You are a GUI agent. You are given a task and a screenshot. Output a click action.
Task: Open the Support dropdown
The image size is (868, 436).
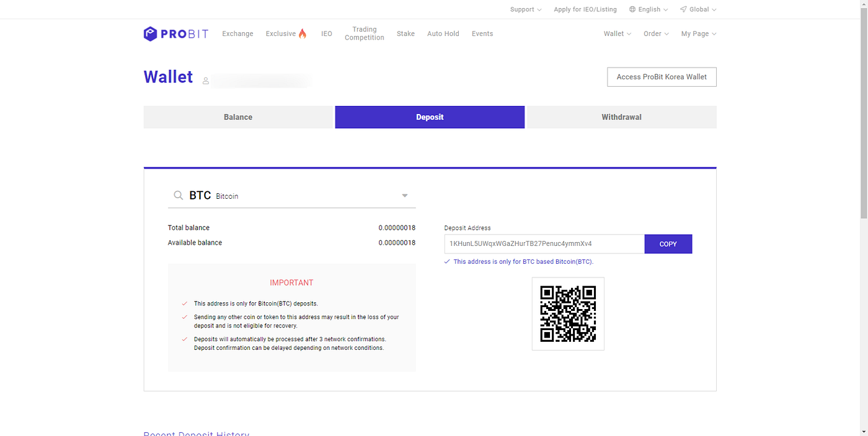[x=526, y=9]
